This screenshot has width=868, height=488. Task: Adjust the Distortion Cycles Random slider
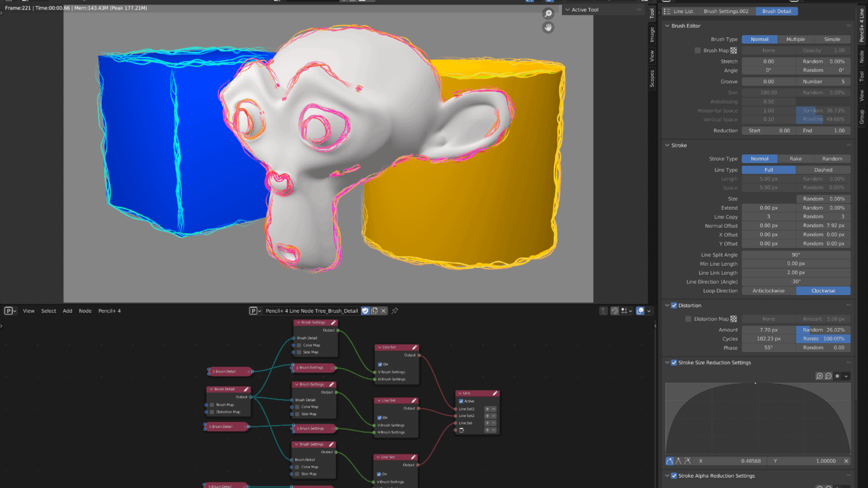(823, 339)
